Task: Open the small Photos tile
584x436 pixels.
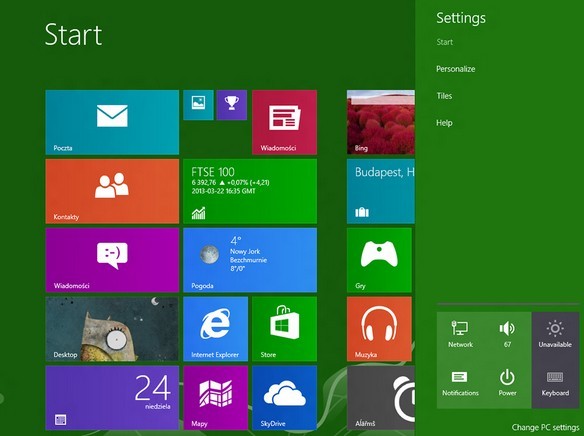Action: (x=198, y=105)
